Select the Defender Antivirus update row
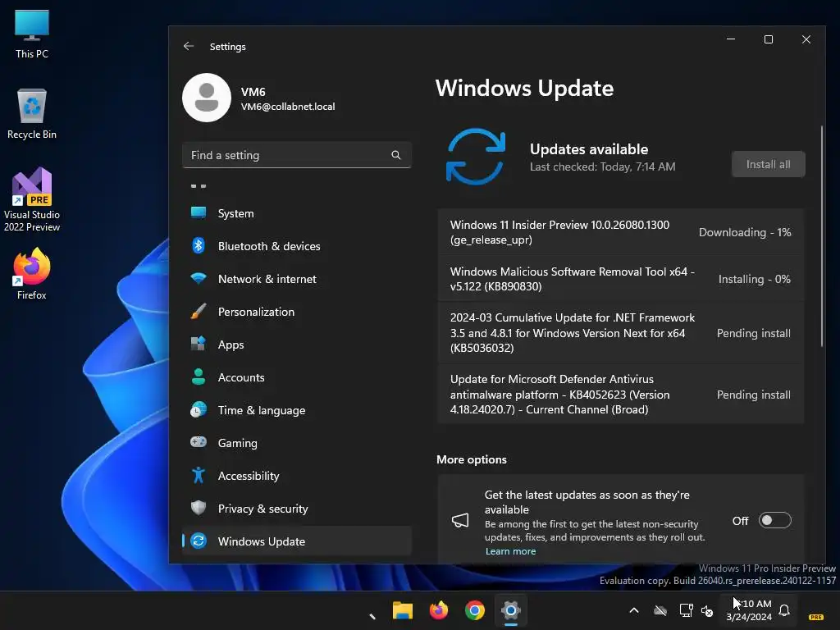The height and width of the screenshot is (630, 840). (621, 395)
